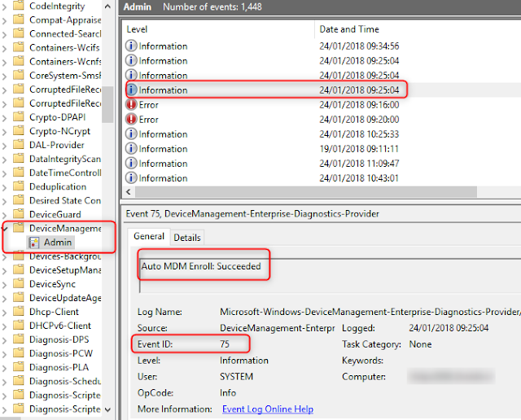
Task: Collapse the DeviceManagement folder node
Action: (4, 229)
